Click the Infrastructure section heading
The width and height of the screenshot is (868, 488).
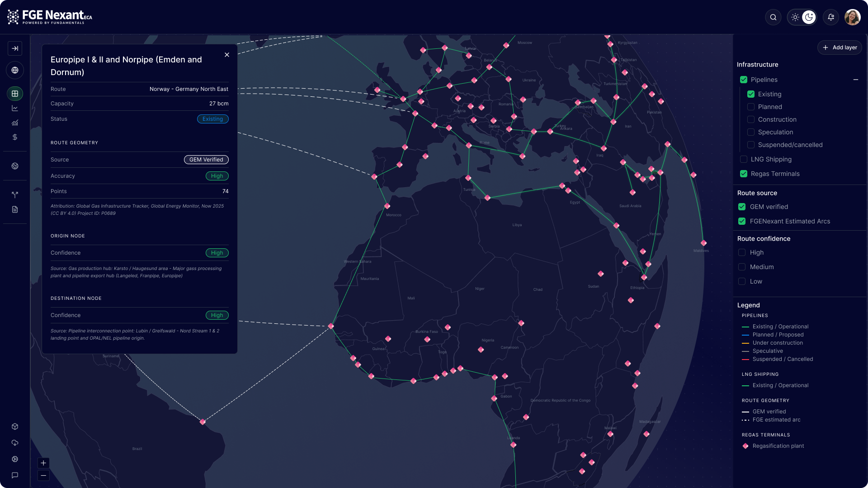757,65
